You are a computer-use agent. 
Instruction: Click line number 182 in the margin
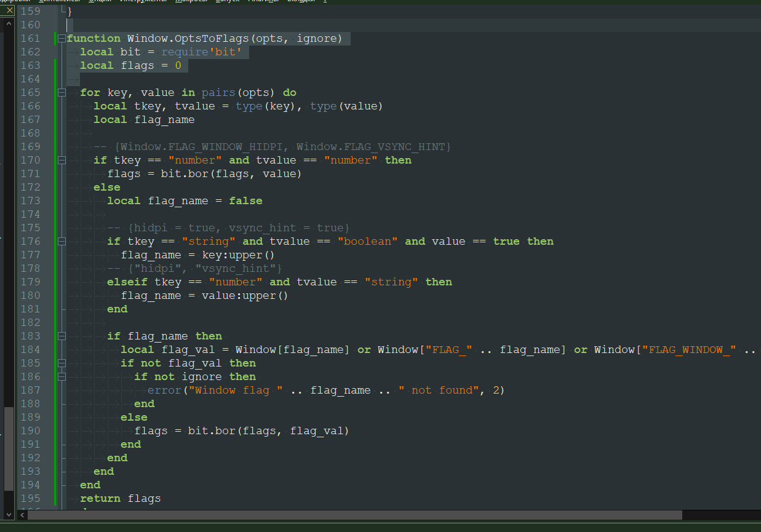(x=30, y=322)
